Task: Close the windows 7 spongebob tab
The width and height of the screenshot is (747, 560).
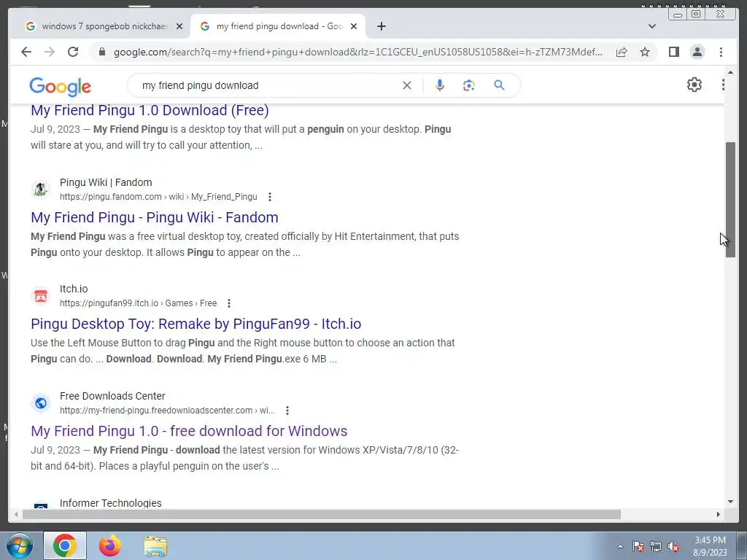Action: [x=179, y=26]
